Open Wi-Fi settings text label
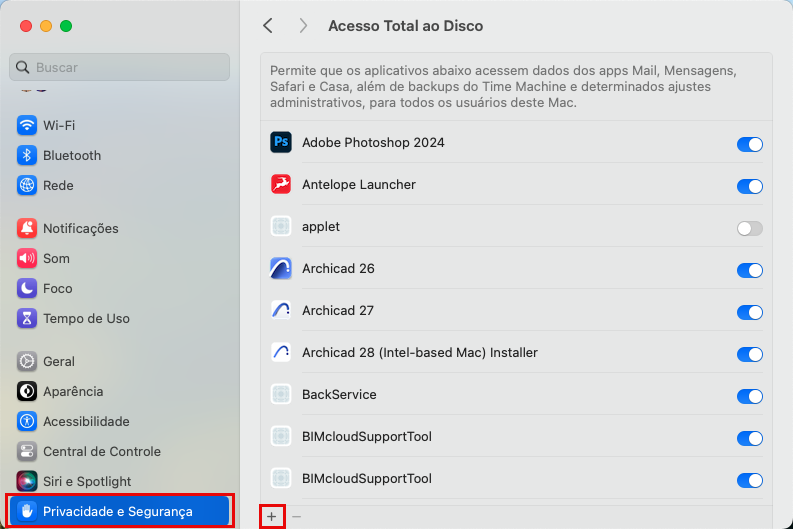 59,125
